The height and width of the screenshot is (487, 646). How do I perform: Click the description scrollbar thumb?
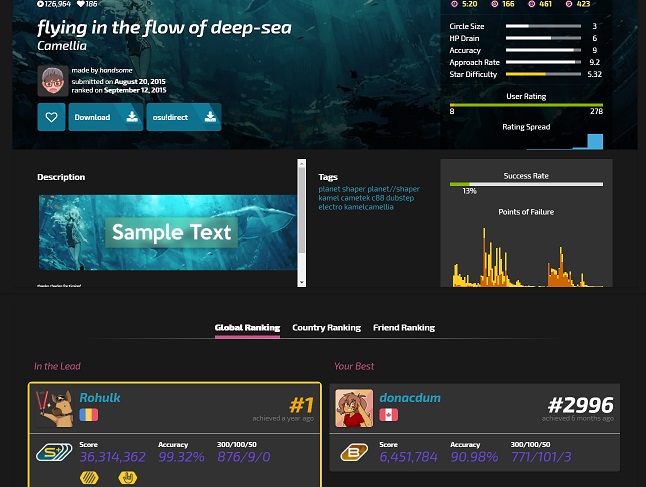pyautogui.click(x=302, y=210)
